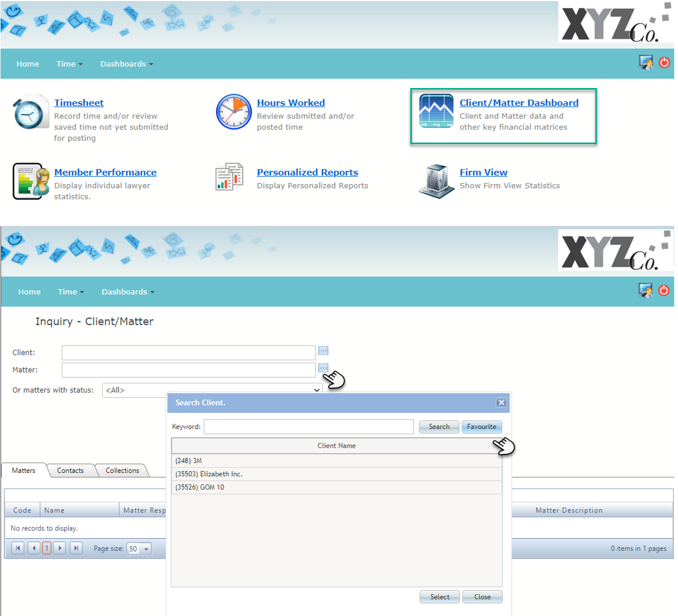Close the Search Client dialog
The image size is (678, 616).
click(x=501, y=403)
